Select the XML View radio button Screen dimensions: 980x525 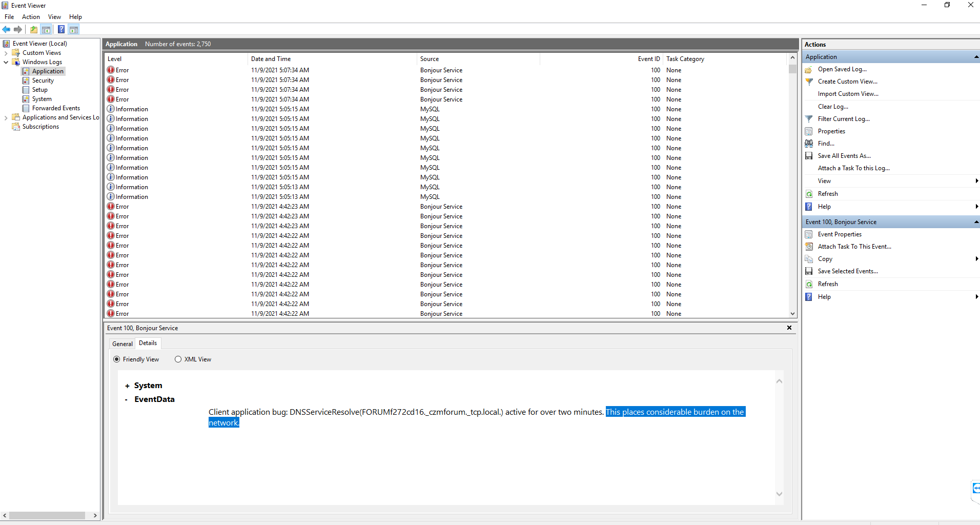pos(178,359)
